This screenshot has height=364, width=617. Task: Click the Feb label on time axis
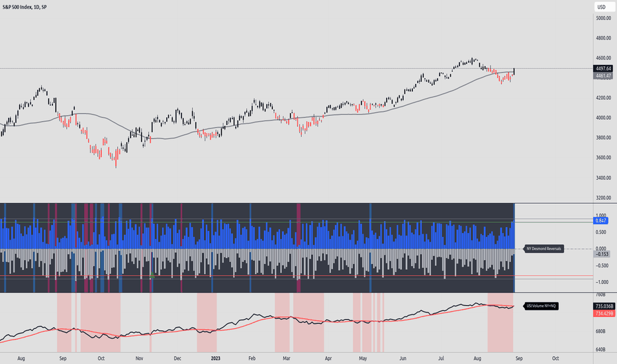coord(252,359)
